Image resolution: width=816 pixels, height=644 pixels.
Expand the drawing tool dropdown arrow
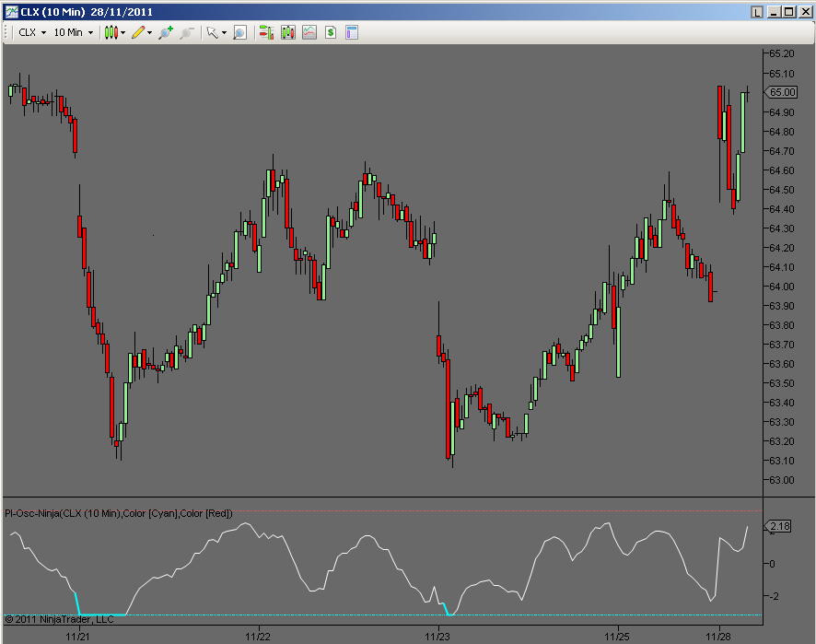point(149,32)
